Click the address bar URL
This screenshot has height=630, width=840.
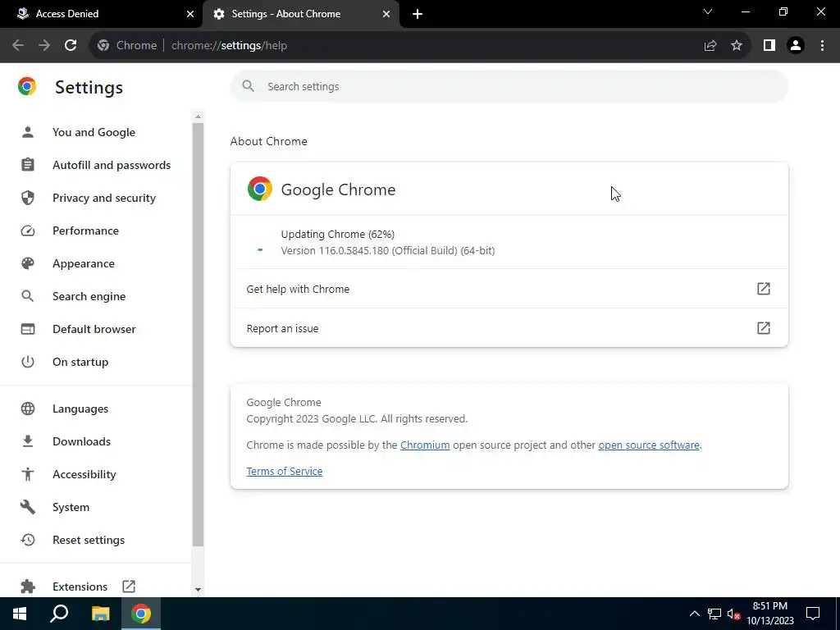(x=230, y=46)
